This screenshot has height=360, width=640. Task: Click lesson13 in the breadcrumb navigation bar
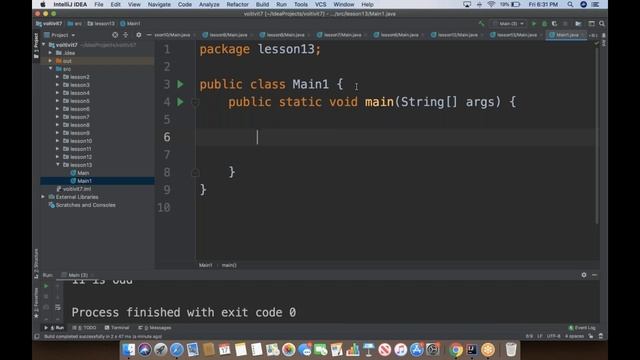click(x=101, y=24)
